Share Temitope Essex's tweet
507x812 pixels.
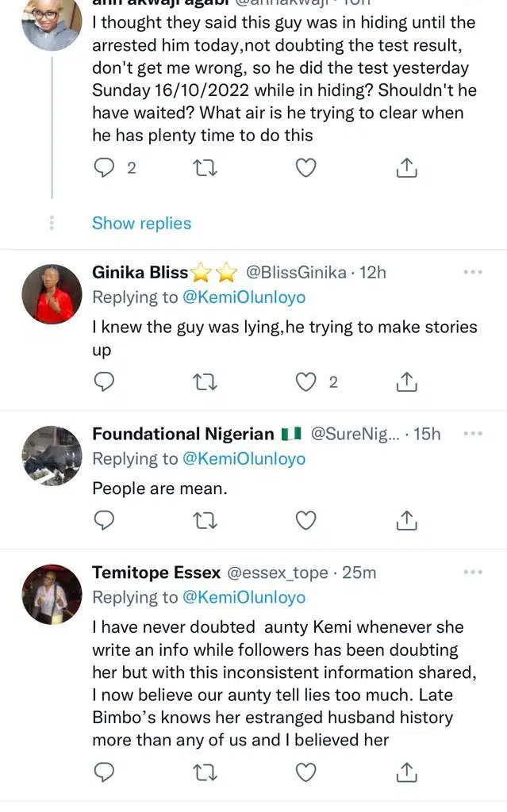click(405, 771)
